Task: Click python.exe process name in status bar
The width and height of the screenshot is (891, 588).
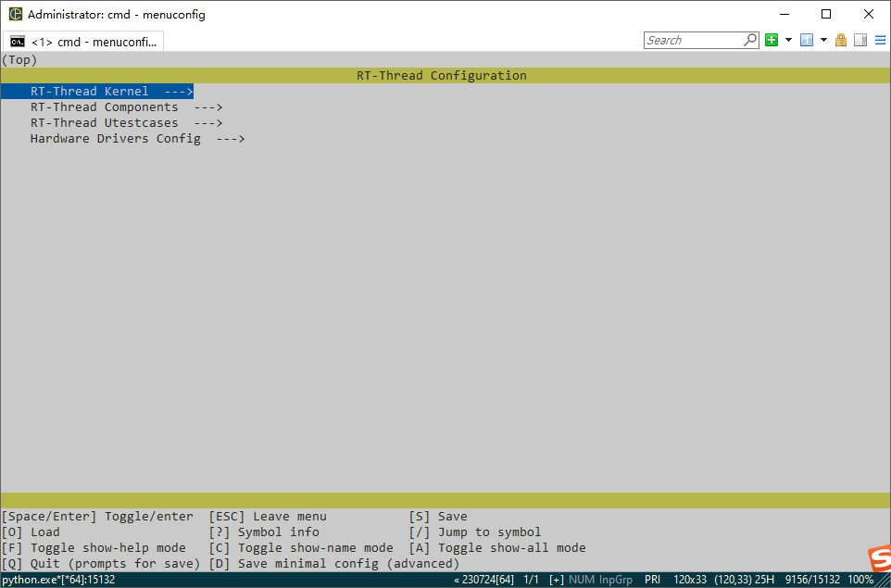Action: tap(58, 580)
